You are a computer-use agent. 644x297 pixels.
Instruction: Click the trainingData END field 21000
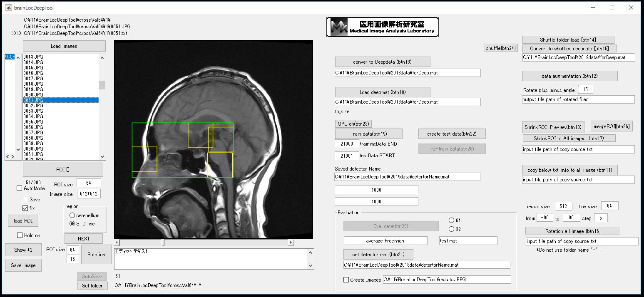pos(347,144)
